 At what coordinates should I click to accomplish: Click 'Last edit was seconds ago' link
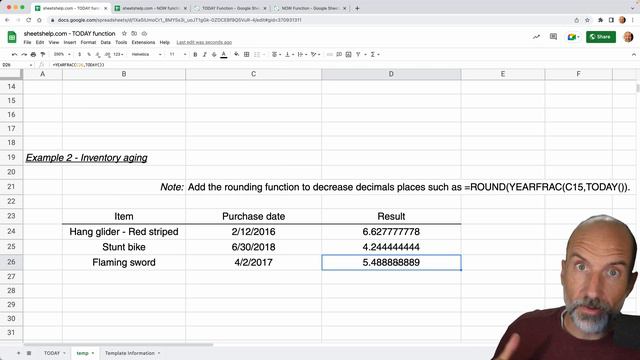click(x=204, y=42)
